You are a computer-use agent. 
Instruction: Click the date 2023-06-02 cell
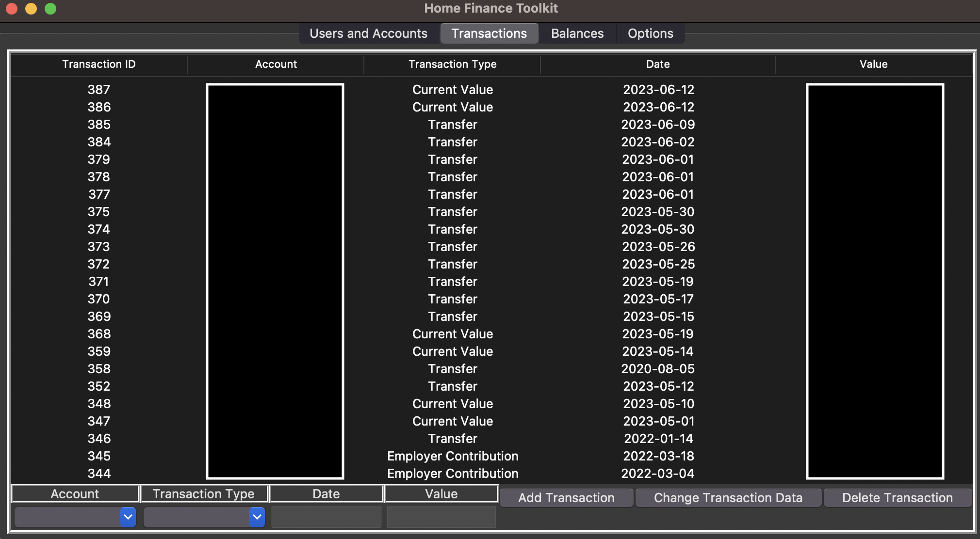point(658,142)
